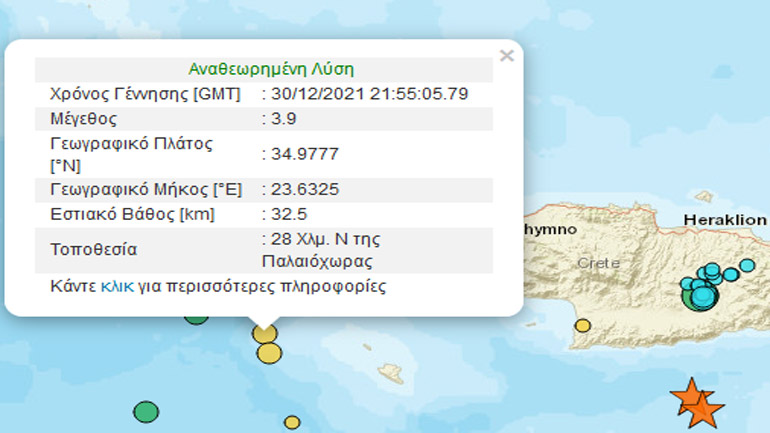The width and height of the screenshot is (770, 433).
Task: Select the rightmost cyan marker near Heraklion
Action: [x=747, y=266]
